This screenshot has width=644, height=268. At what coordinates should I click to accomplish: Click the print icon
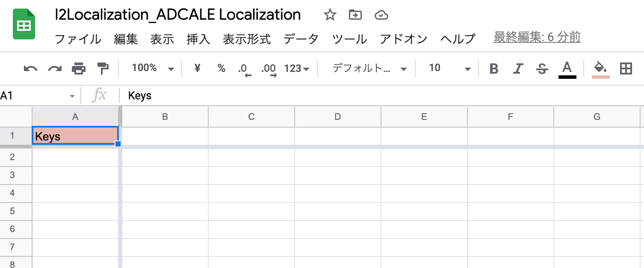[x=79, y=68]
